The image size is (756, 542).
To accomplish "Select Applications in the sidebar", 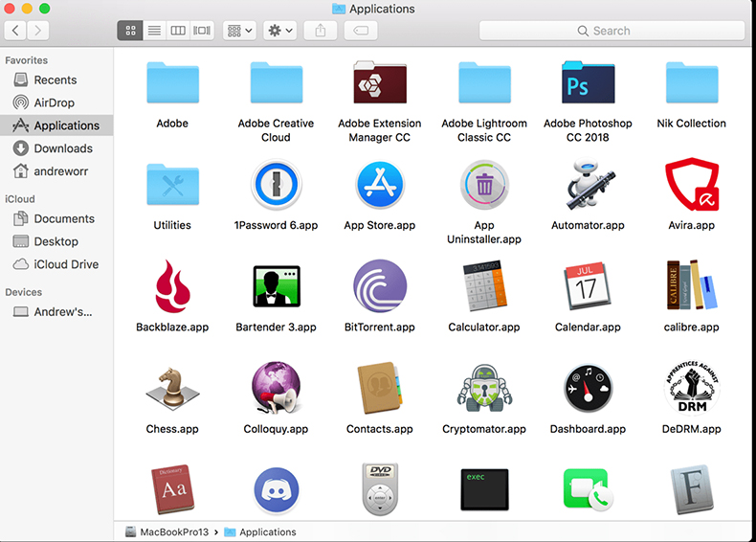I will pos(56,125).
